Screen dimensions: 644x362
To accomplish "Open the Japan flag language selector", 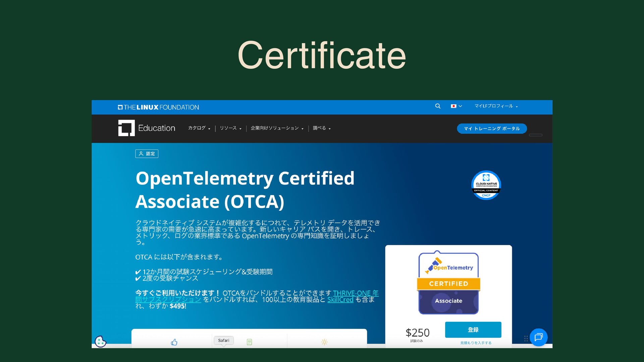I will click(456, 106).
